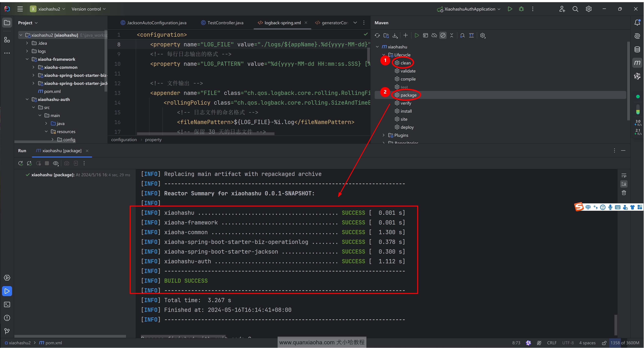Image resolution: width=644 pixels, height=348 pixels.
Task: Toggle Maven Offline Mode
Action: click(434, 35)
